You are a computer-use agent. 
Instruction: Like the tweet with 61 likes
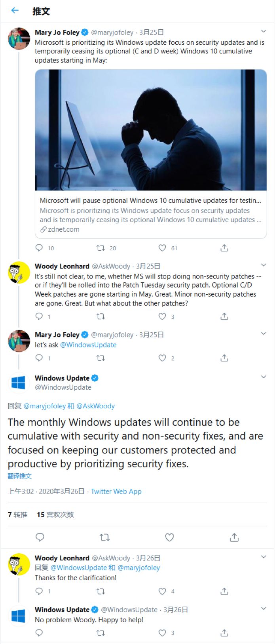(x=162, y=248)
